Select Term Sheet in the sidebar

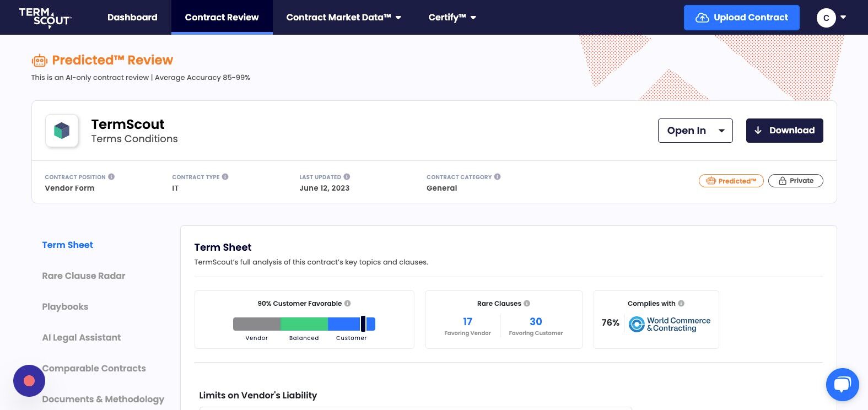68,245
